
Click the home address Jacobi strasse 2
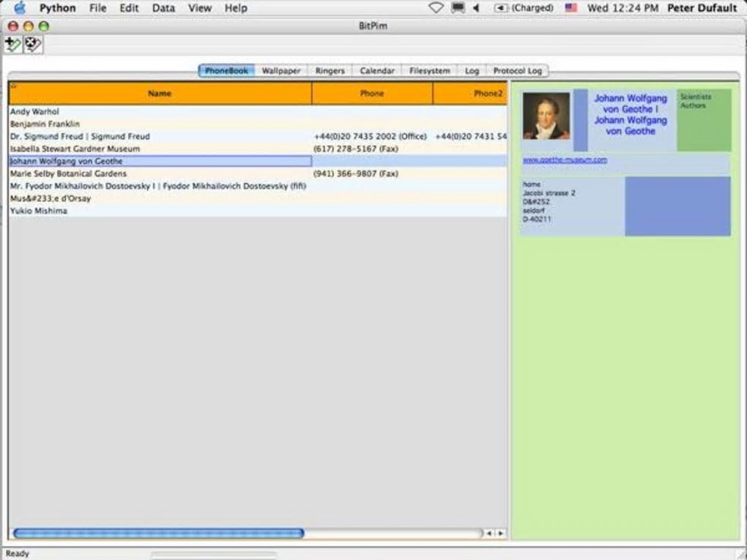coord(549,193)
